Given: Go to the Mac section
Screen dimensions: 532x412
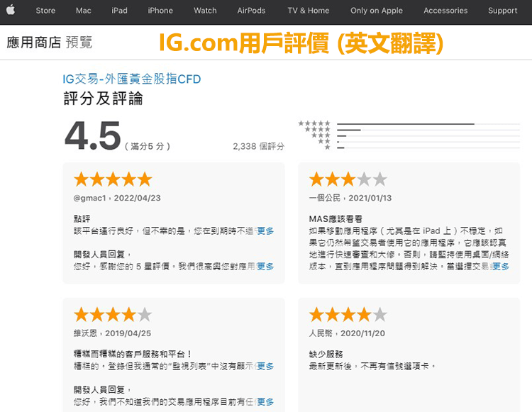Looking at the screenshot, I should click(x=84, y=11).
